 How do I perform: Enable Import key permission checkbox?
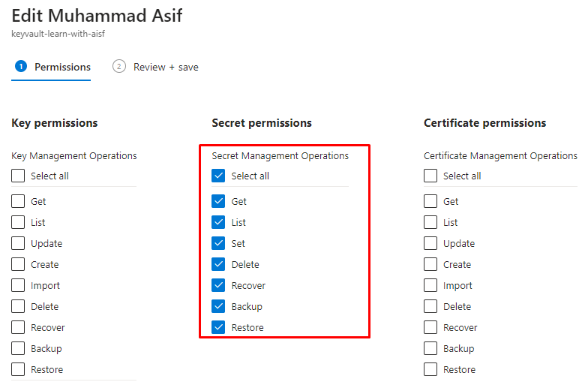tap(18, 285)
